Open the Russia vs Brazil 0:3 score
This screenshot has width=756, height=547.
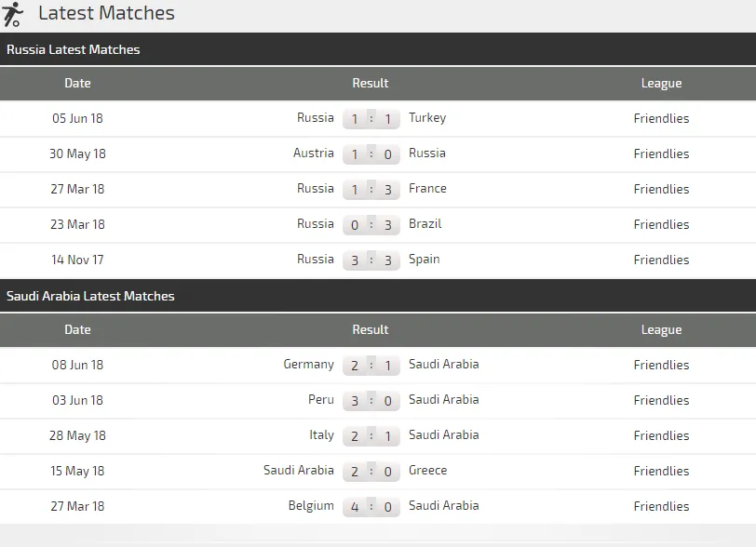pyautogui.click(x=371, y=225)
